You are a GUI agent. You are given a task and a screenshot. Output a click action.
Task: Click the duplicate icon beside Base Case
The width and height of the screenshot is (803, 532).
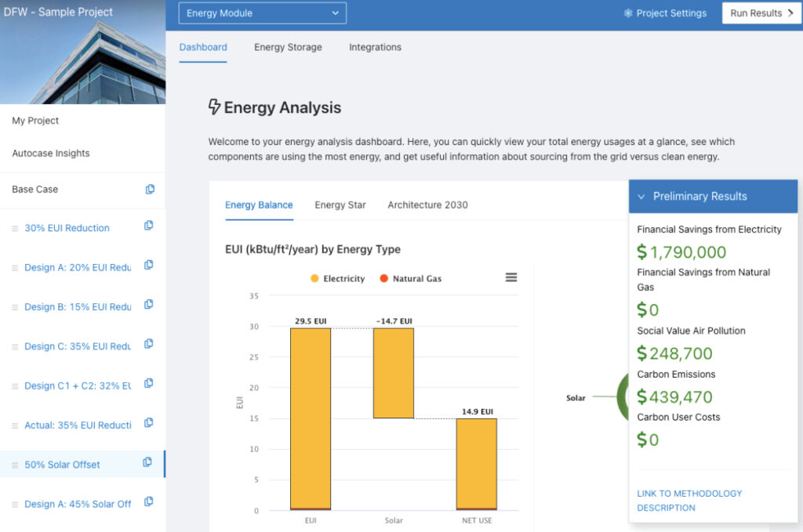(149, 188)
